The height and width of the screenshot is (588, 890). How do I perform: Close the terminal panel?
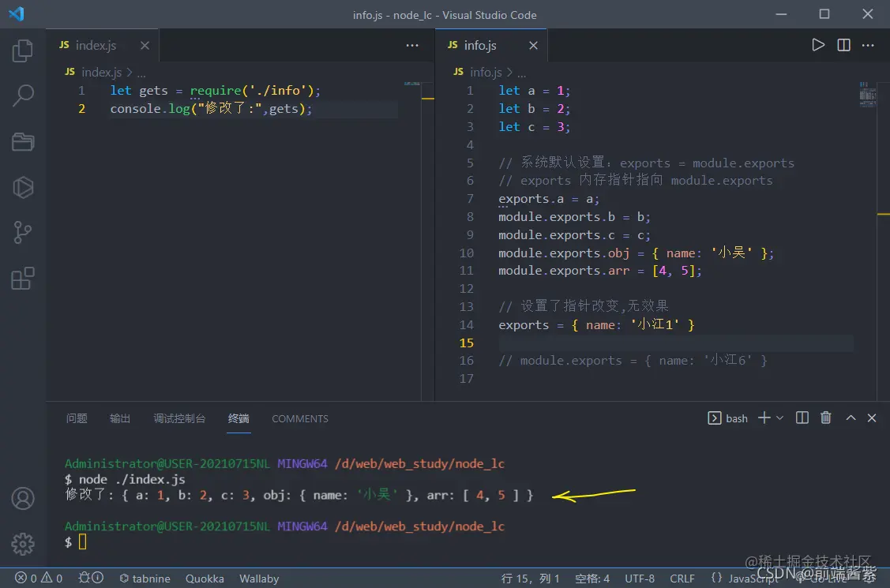[x=872, y=418]
